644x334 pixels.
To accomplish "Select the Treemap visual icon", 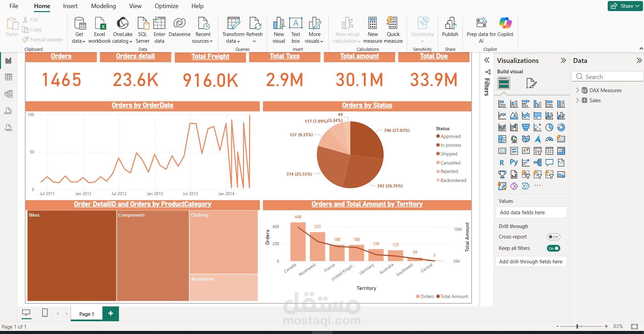I will pyautogui.click(x=502, y=139).
